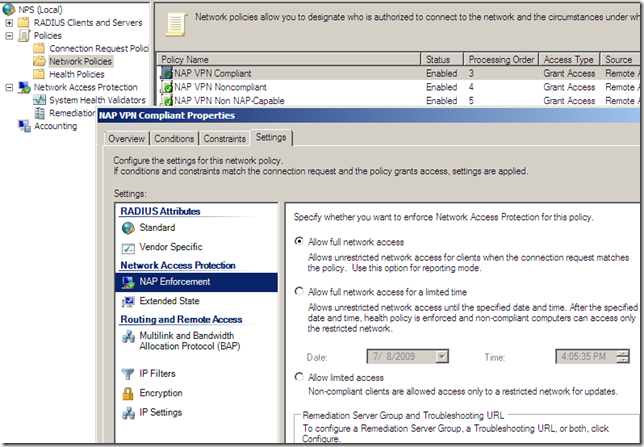This screenshot has width=644, height=447.
Task: Select Accounting in the console tree
Action: (x=55, y=126)
